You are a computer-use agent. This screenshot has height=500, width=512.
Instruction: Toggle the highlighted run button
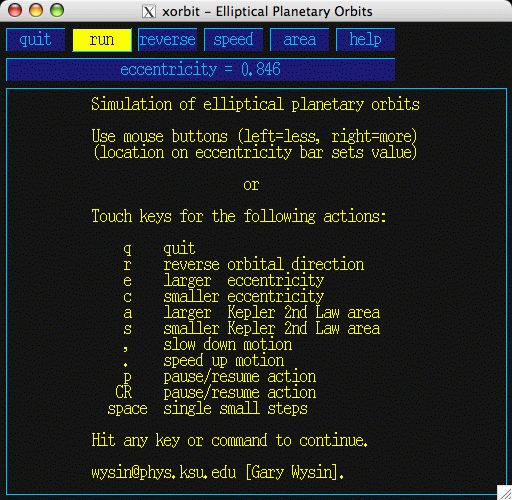102,40
